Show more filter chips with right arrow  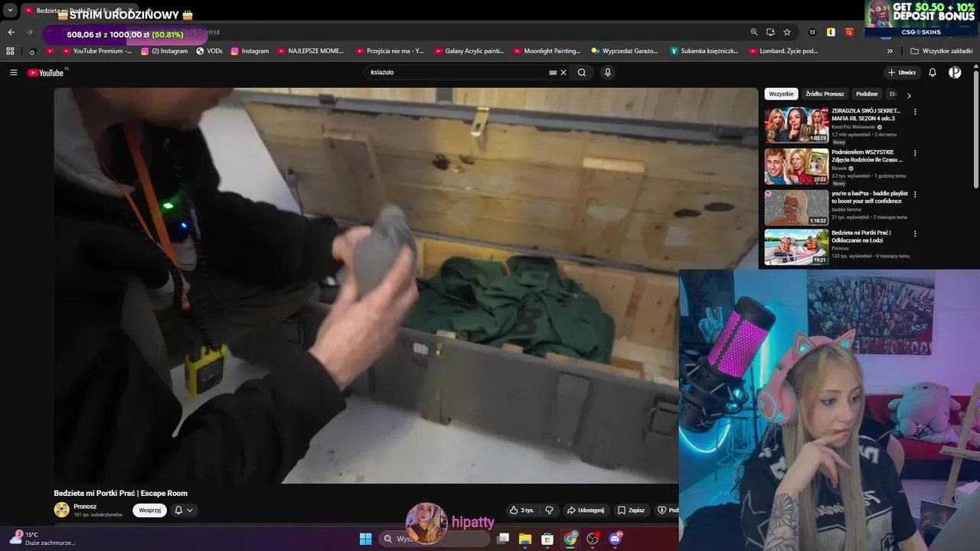pos(909,96)
